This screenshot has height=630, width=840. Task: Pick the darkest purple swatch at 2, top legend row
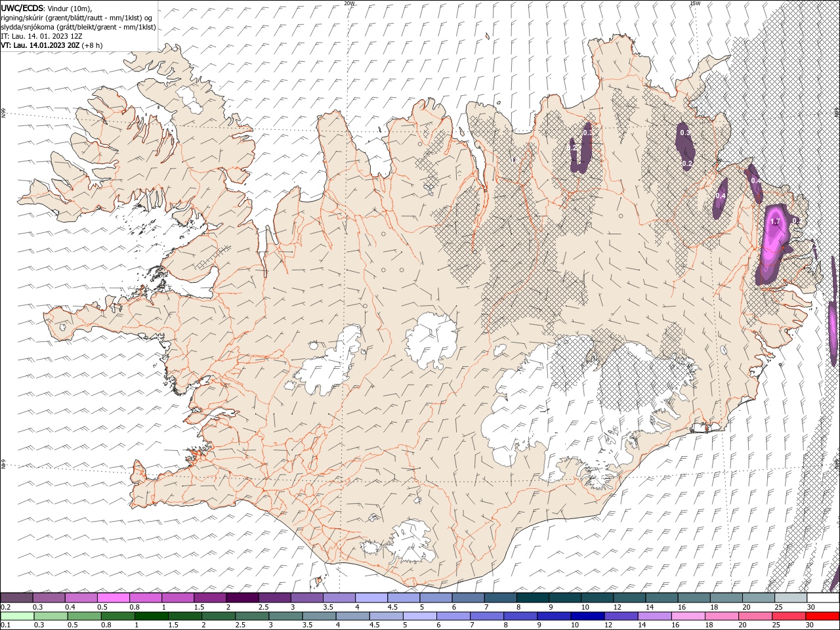242,598
